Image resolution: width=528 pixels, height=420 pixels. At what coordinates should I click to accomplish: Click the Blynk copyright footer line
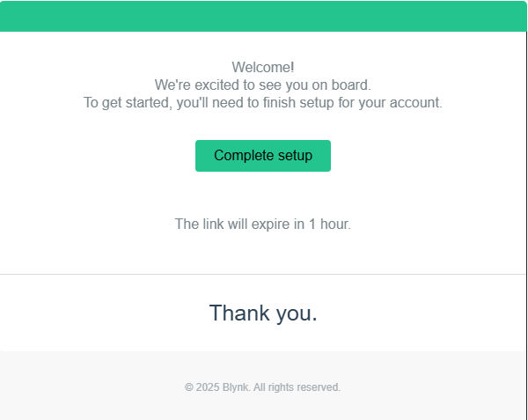[262, 387]
